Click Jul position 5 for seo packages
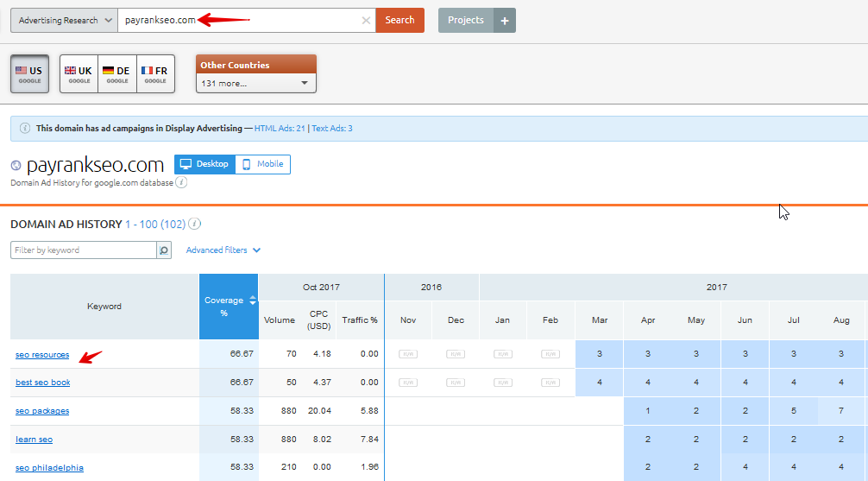 tap(793, 411)
